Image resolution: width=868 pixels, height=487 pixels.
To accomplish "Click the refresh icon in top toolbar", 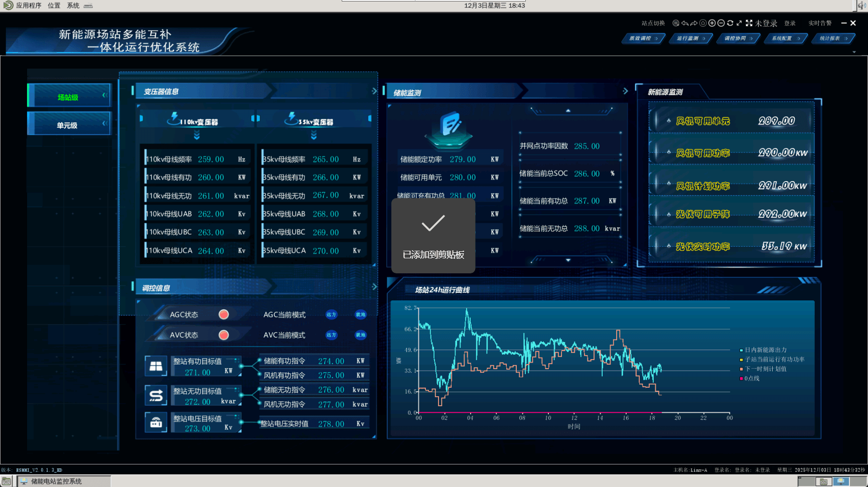I will 730,23.
